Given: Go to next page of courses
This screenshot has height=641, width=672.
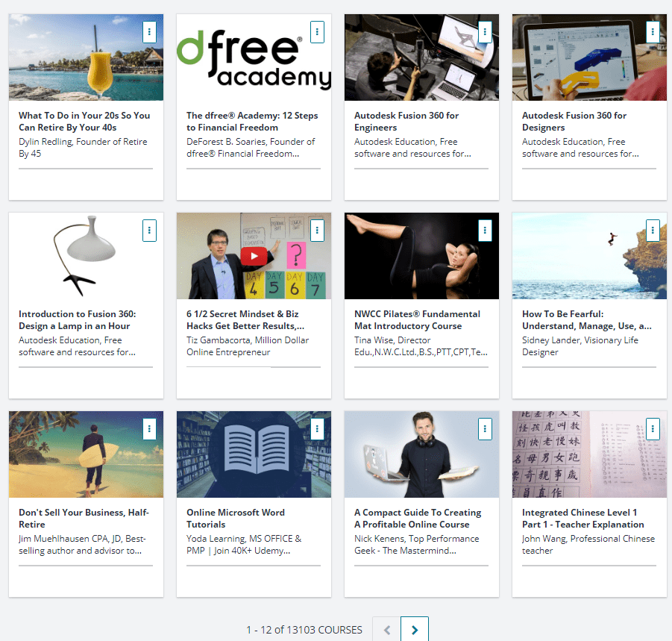Looking at the screenshot, I should (x=415, y=630).
